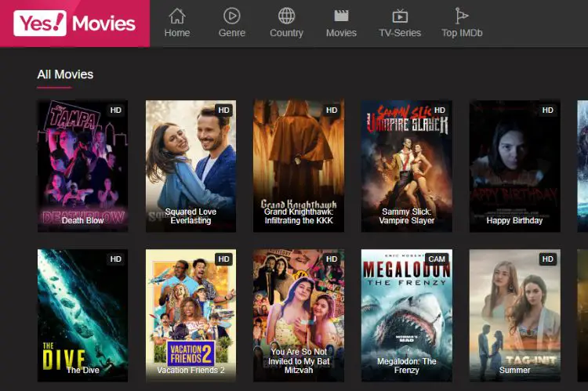Click the Top IMDb flag icon
588x391 pixels.
pyautogui.click(x=462, y=16)
